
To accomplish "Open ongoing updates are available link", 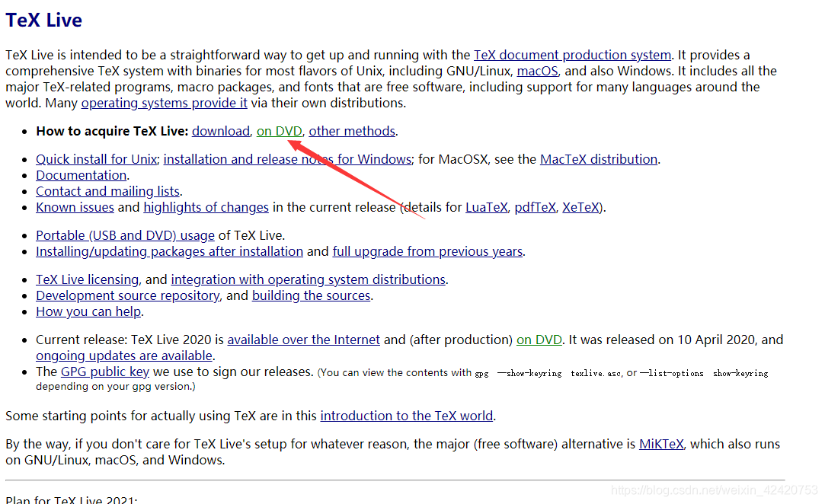I will [124, 356].
